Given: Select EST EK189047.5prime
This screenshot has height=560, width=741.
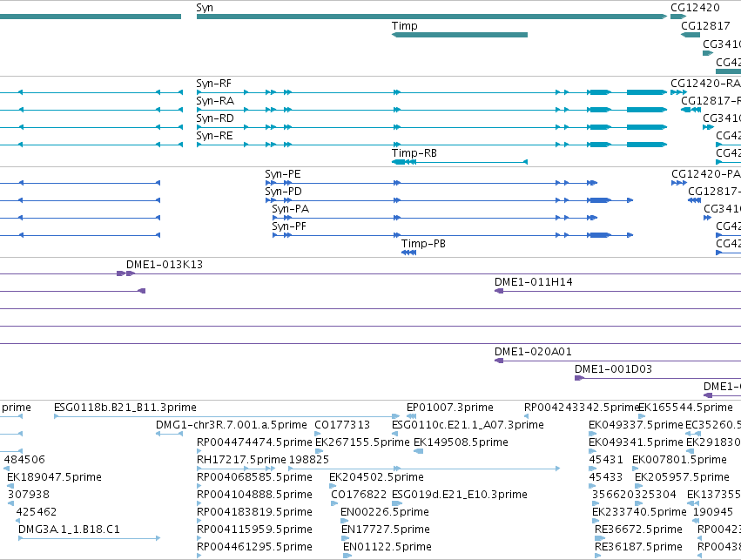Looking at the screenshot, I should 54,478.
